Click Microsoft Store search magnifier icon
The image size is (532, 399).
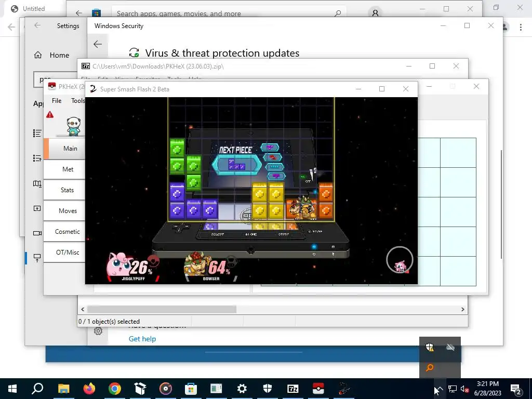(x=338, y=13)
